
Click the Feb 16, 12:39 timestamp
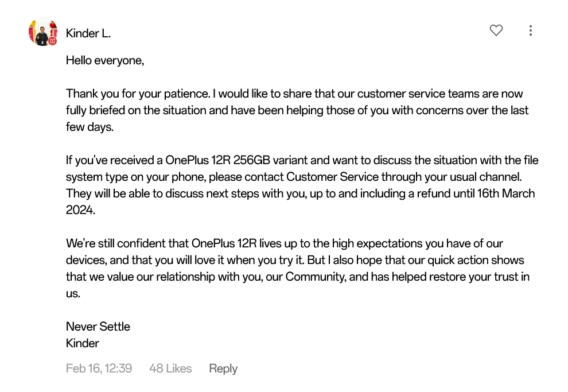coord(99,368)
